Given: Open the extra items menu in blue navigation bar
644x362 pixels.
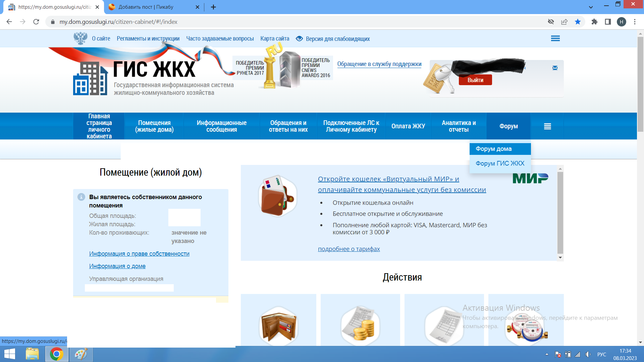Looking at the screenshot, I should click(547, 126).
